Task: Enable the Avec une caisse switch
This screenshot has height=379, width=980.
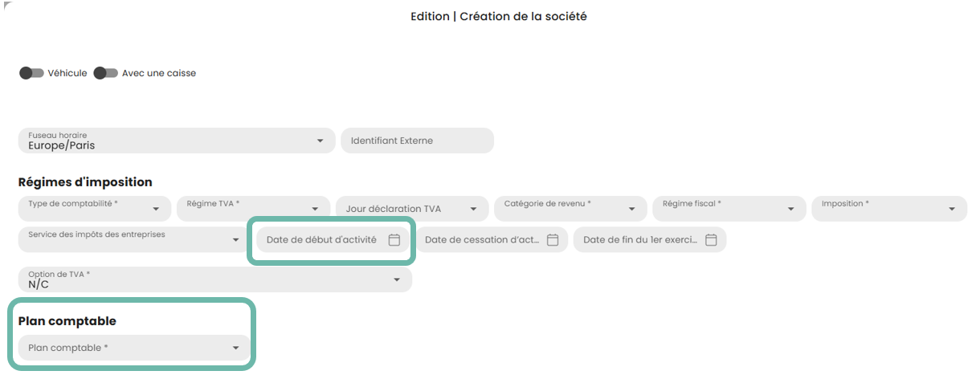Action: point(106,73)
